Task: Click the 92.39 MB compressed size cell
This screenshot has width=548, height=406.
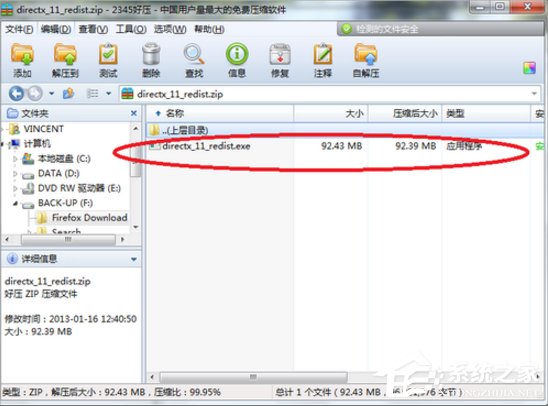Action: click(x=416, y=146)
